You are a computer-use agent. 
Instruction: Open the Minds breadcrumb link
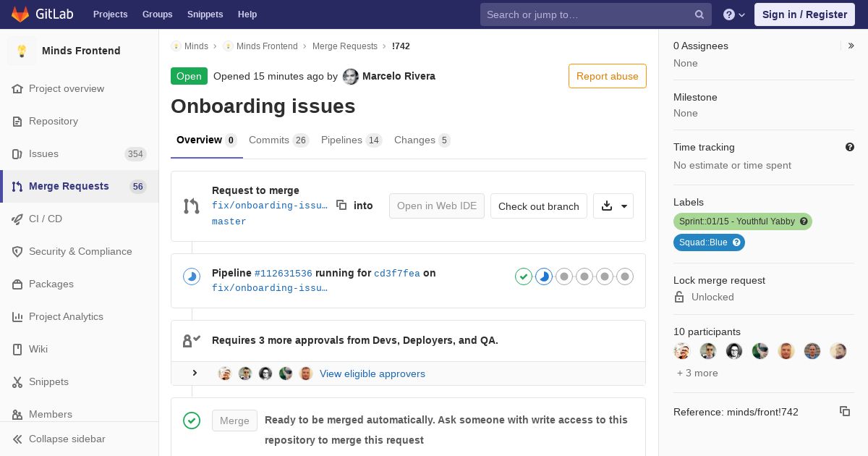coord(196,46)
